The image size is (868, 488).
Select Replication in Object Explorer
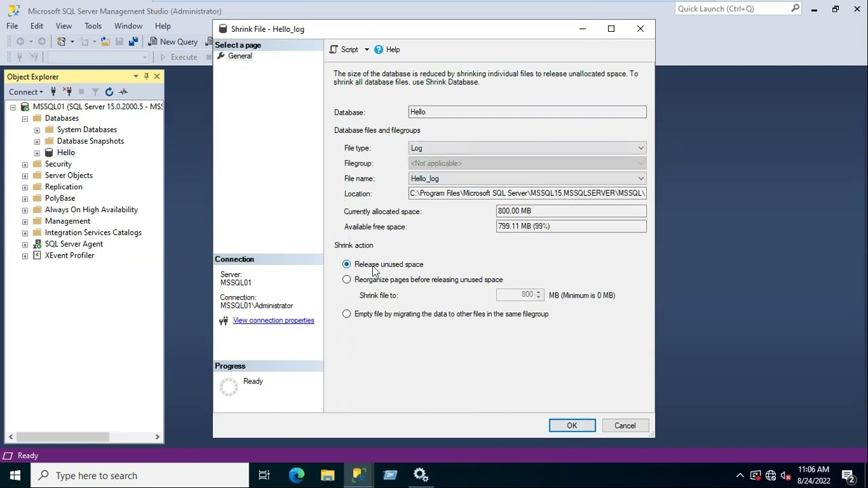(64, 187)
